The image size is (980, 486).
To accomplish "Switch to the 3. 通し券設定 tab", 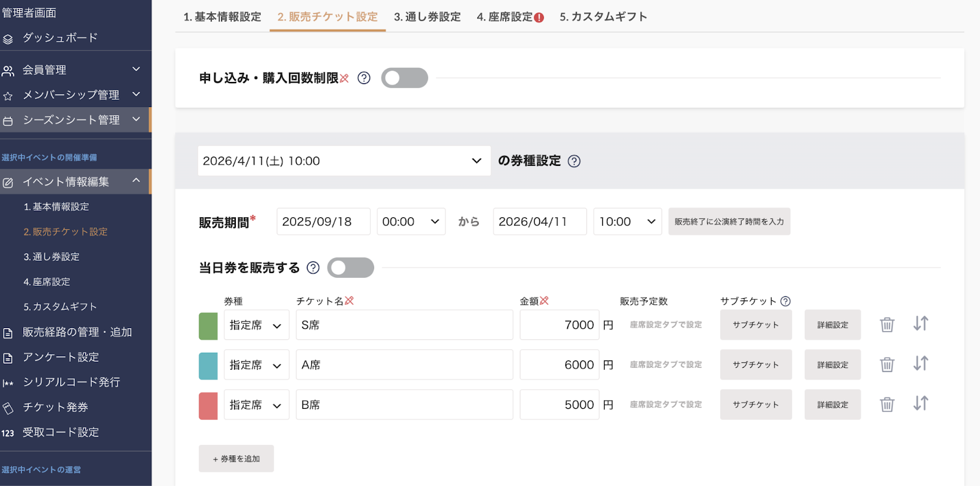I will 427,17.
